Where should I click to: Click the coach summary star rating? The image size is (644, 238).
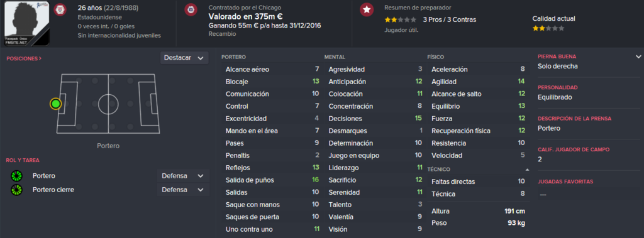[401, 19]
